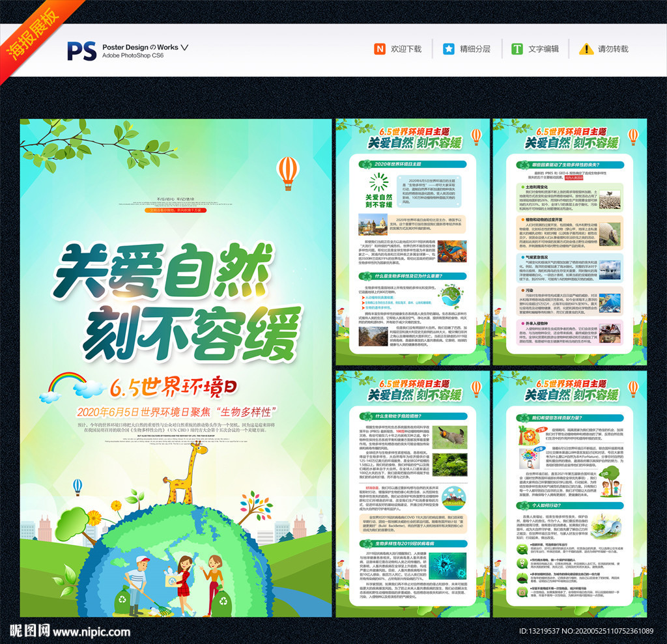Open the large 关爱自然 刻不容缓 main poster
The width and height of the screenshot is (667, 644).
coord(175,367)
